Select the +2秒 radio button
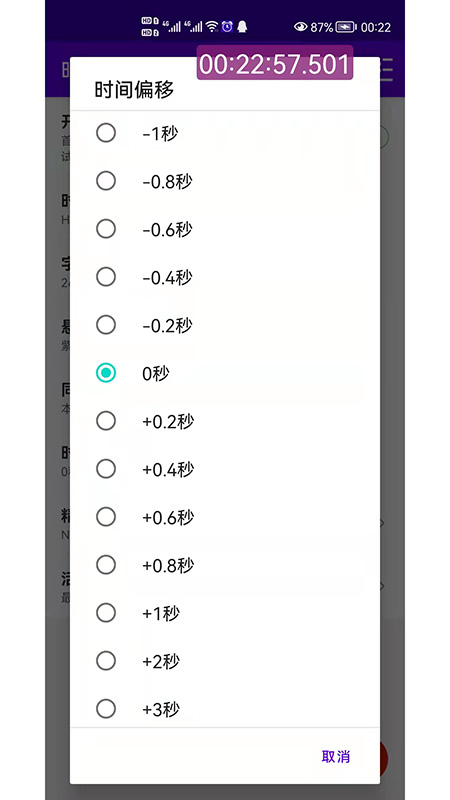 point(224,661)
